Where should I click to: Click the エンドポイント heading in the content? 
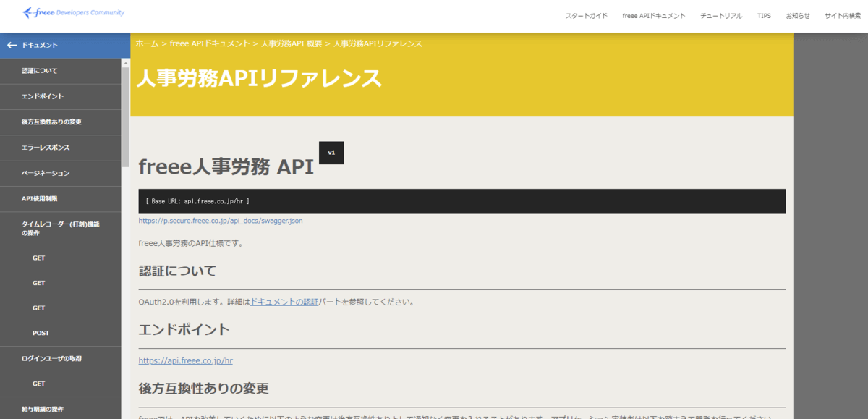(x=184, y=329)
